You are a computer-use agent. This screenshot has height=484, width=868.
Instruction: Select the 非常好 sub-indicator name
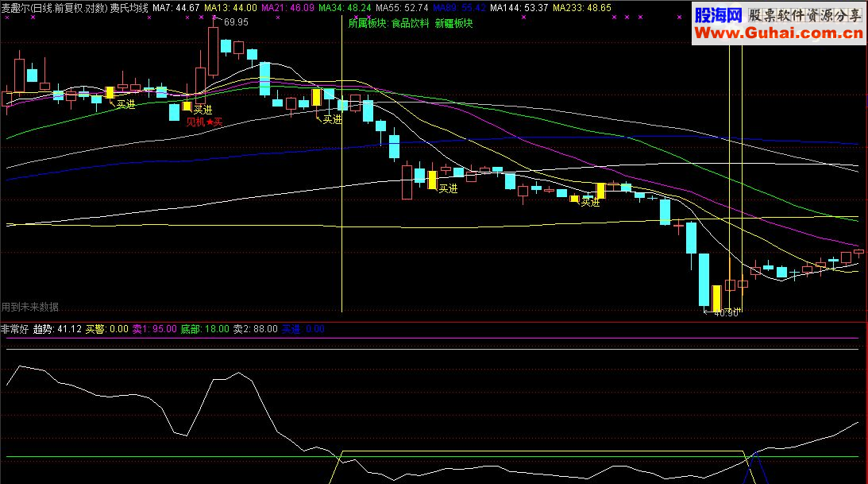coord(15,329)
